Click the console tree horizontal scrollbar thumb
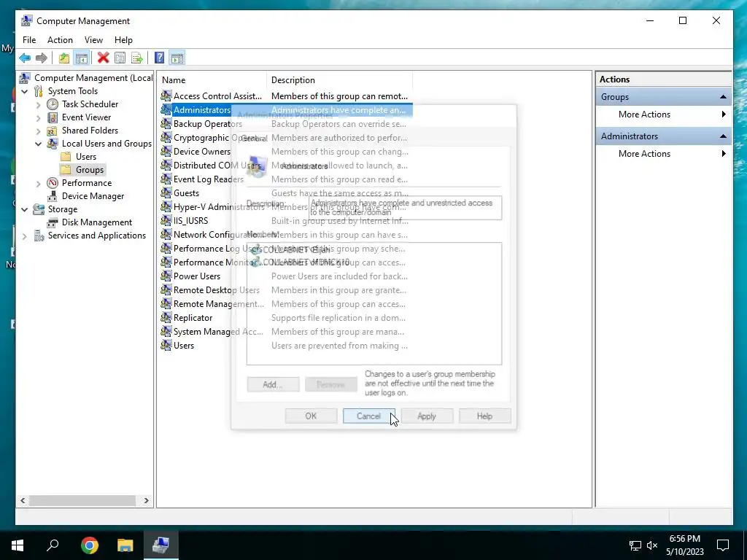 (x=82, y=500)
